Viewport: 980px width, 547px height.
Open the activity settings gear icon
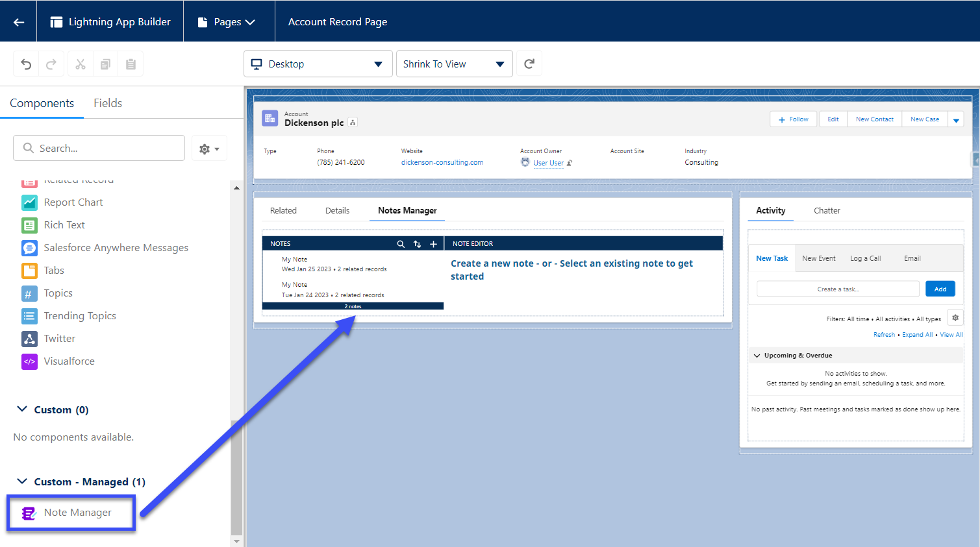coord(955,317)
